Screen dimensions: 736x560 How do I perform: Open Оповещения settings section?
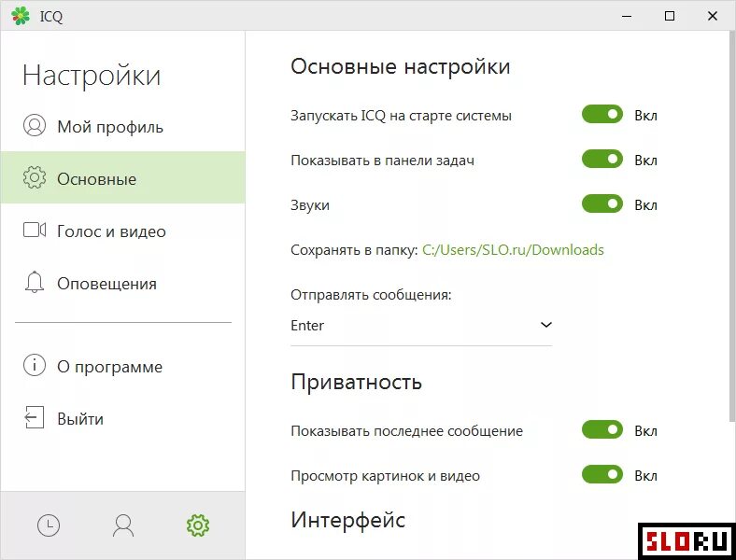point(122,283)
